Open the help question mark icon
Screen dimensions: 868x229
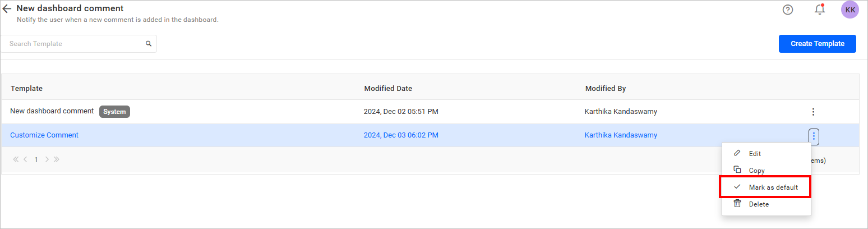tap(788, 10)
